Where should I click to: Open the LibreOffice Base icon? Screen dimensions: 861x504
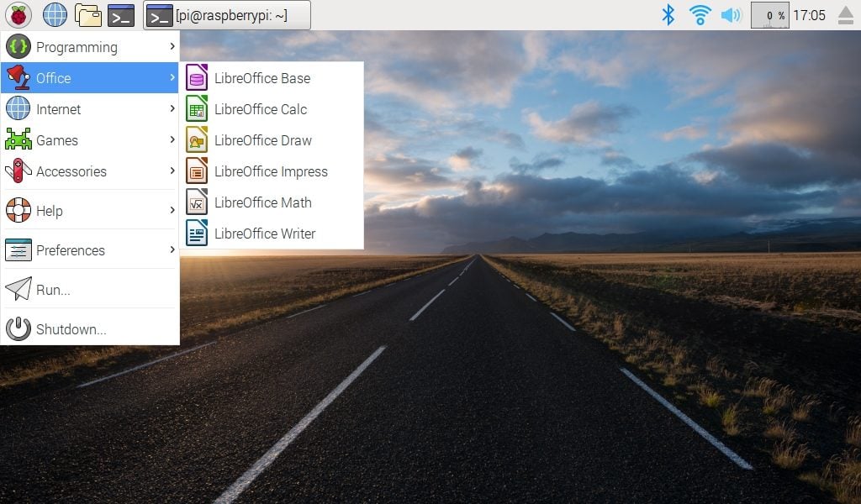[197, 78]
